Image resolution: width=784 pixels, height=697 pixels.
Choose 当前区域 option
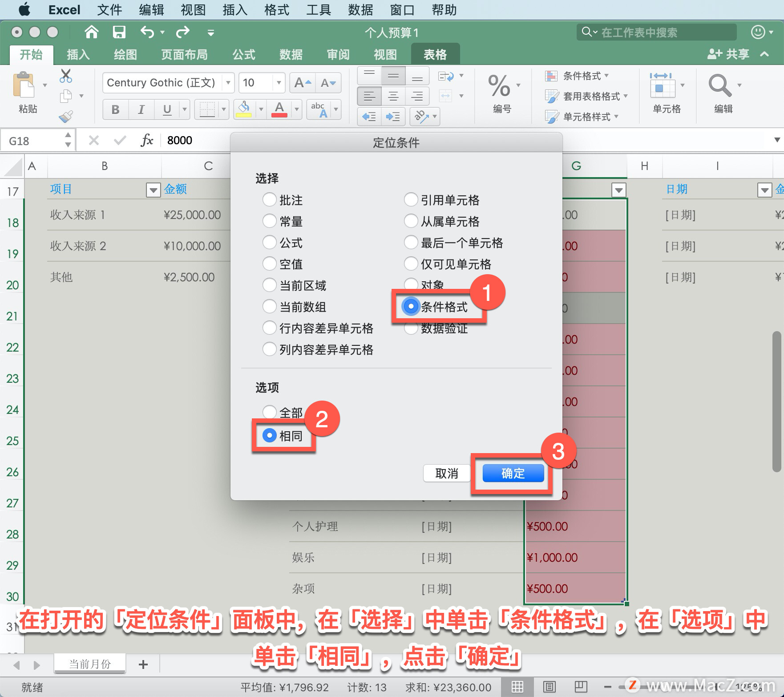pos(270,285)
